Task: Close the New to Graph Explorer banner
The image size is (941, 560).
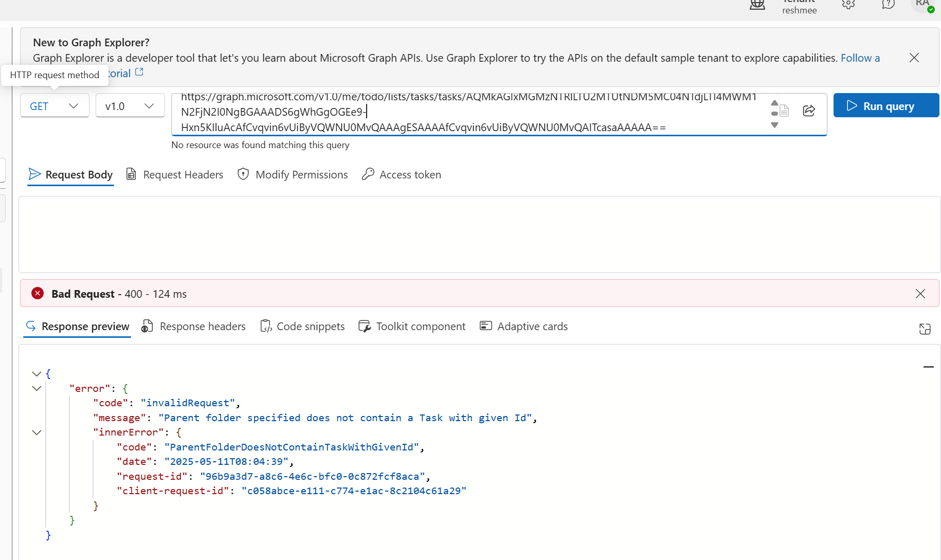Action: point(914,58)
